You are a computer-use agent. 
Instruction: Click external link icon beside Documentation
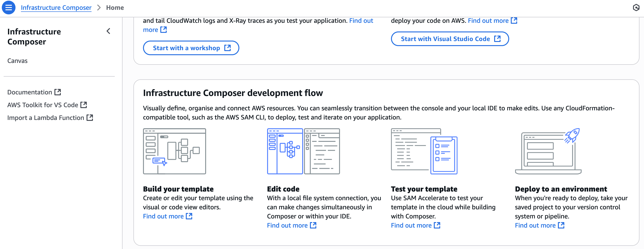(x=58, y=92)
